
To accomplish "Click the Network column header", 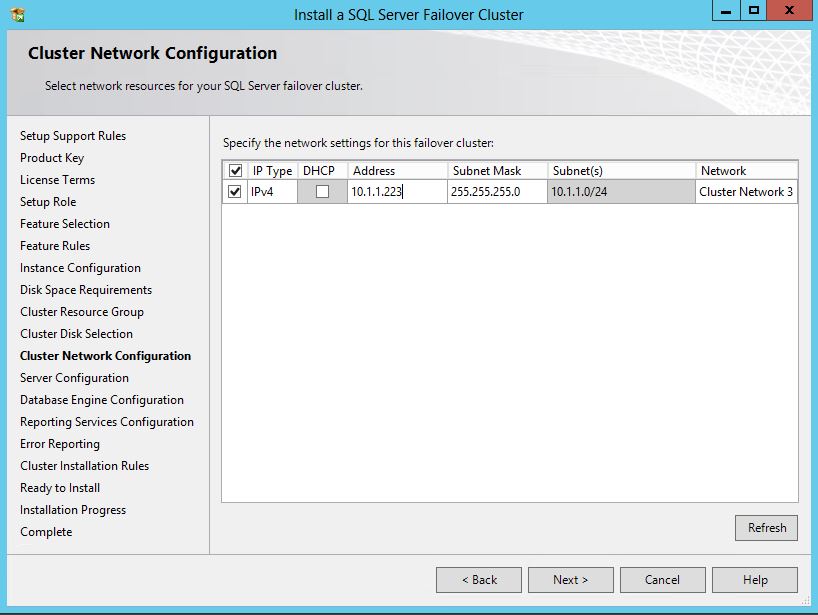I will (x=746, y=171).
